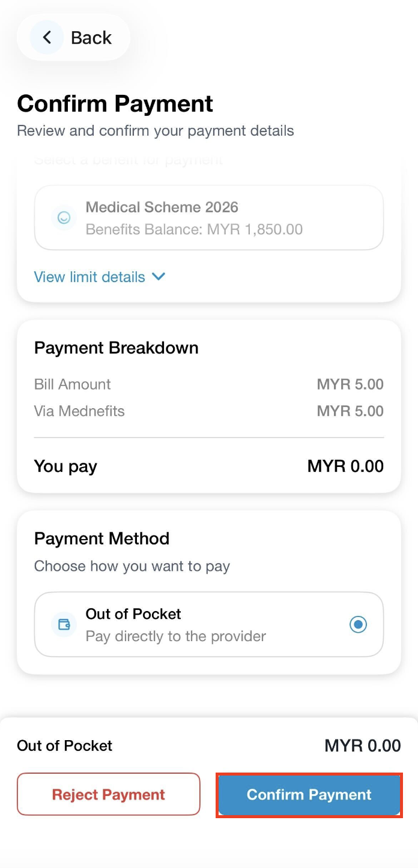Image resolution: width=418 pixels, height=868 pixels.
Task: Click the Bill Amount MYR 5.00 value
Action: (350, 384)
